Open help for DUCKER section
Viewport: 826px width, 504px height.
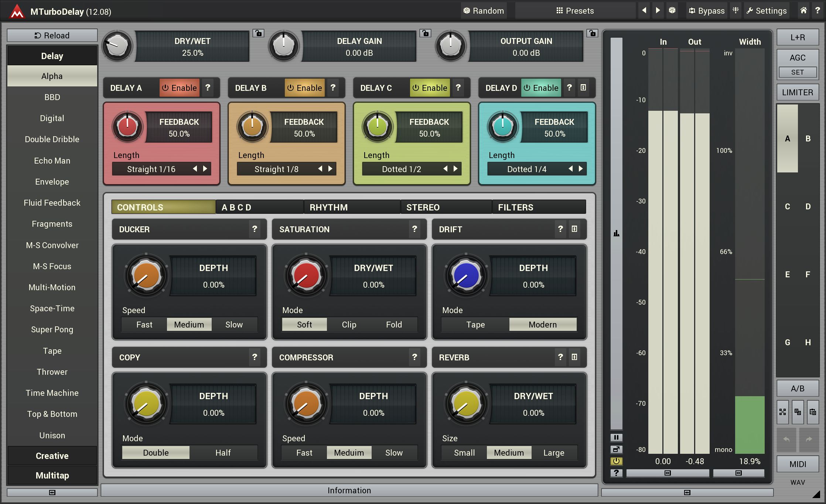pyautogui.click(x=255, y=229)
